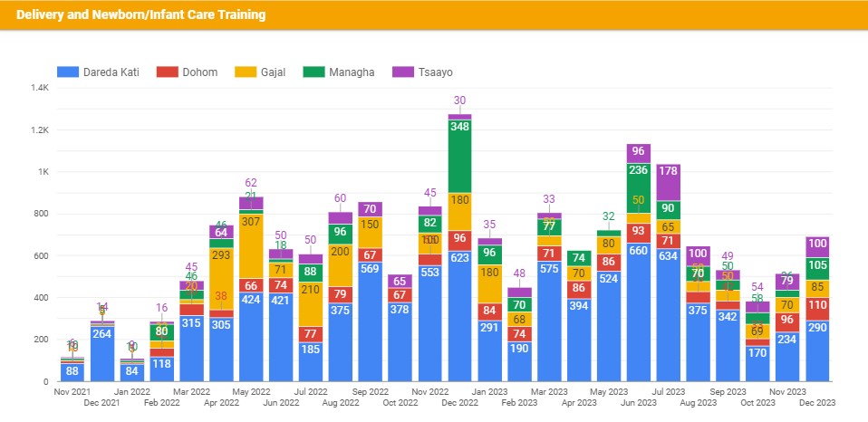Click the Sep 2022 Gajal segment 150
This screenshot has width=868, height=422.
(371, 233)
